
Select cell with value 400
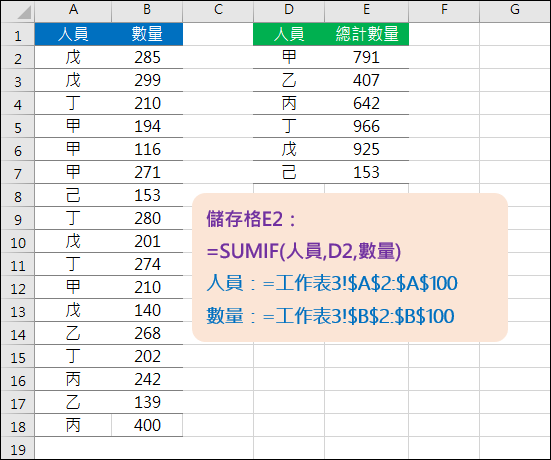coord(147,425)
